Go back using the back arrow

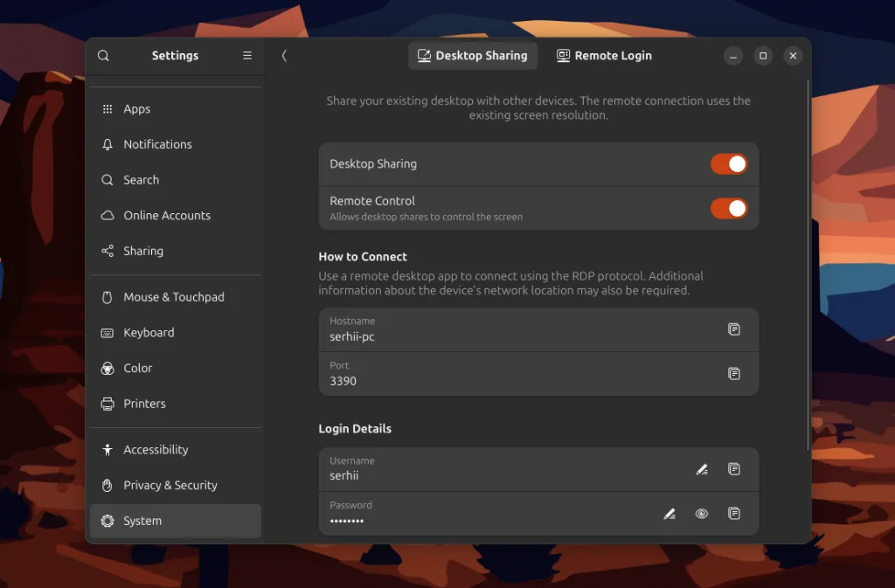[x=284, y=55]
